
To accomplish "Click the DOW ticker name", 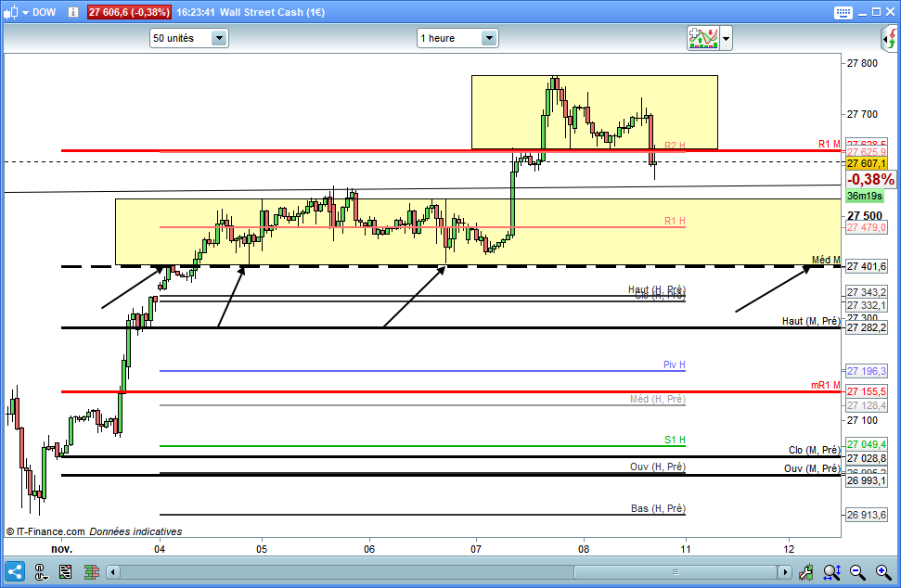I will tap(45, 12).
